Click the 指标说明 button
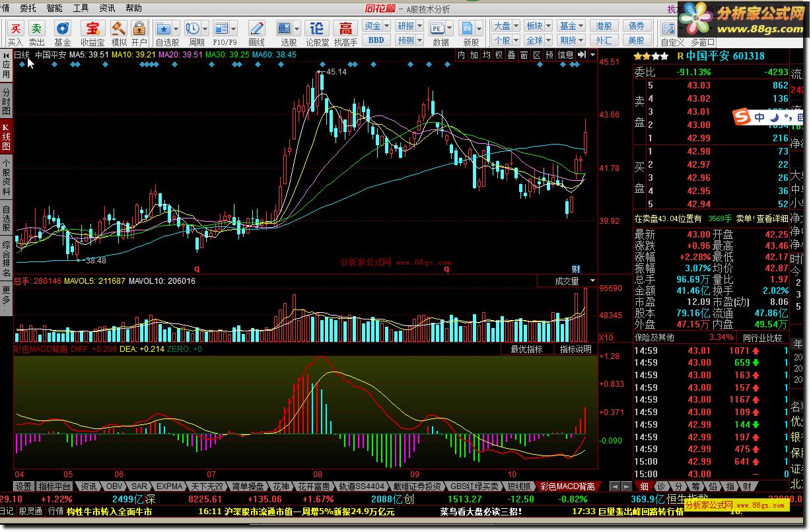The width and height of the screenshot is (811, 532). click(x=576, y=349)
